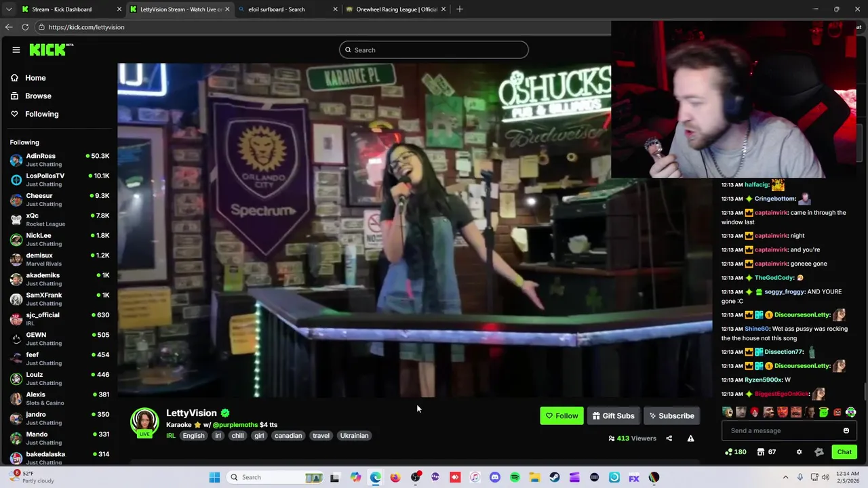Click username Shine60 in chat
The width and height of the screenshot is (868, 488).
tap(757, 329)
